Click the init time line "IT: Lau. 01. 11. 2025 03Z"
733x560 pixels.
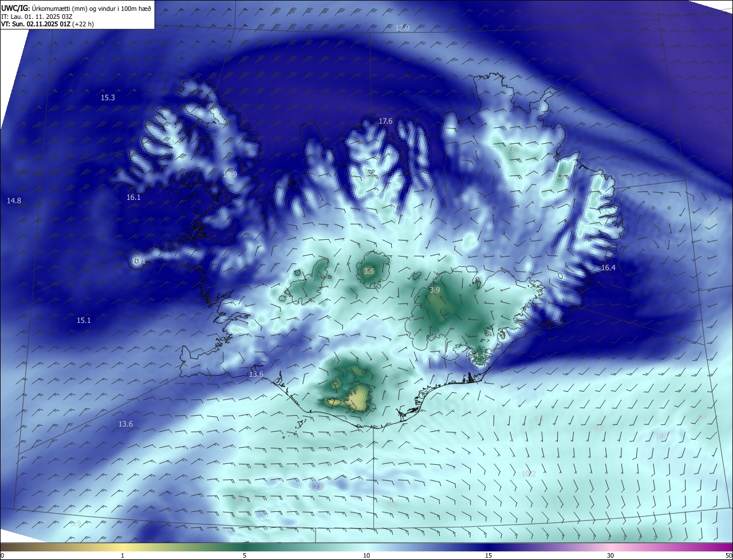pyautogui.click(x=37, y=16)
